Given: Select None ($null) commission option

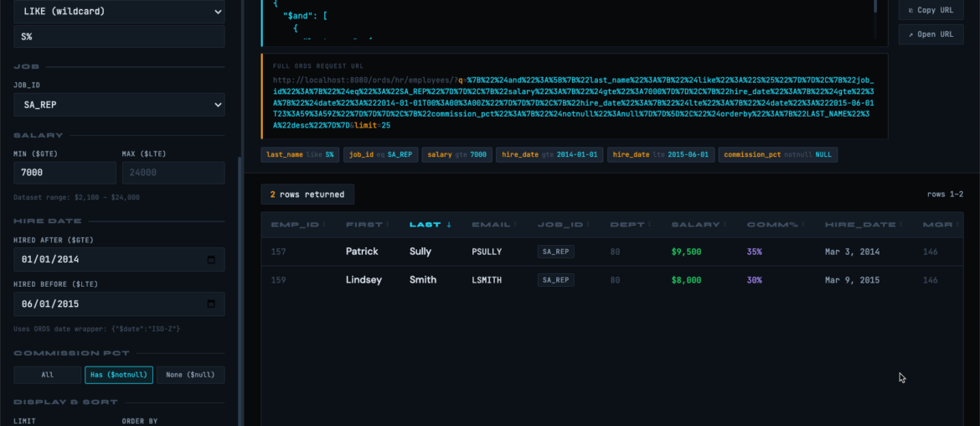Looking at the screenshot, I should 191,375.
